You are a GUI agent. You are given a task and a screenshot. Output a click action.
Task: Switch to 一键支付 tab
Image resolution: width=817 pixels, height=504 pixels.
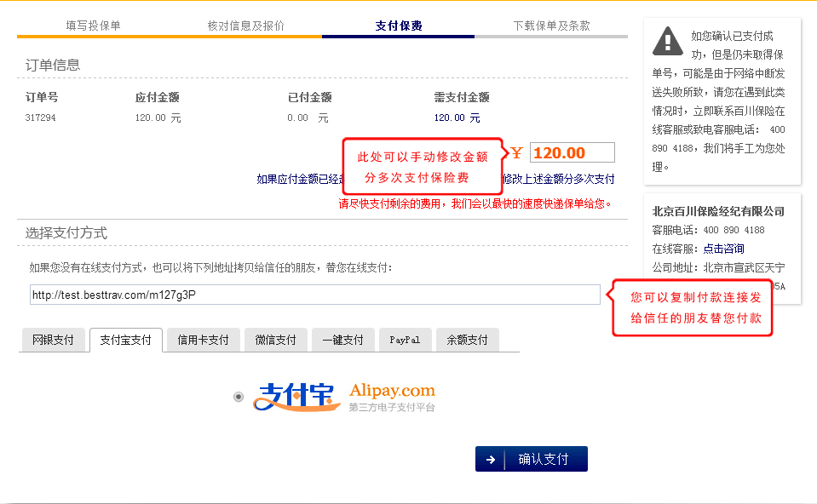click(x=342, y=341)
